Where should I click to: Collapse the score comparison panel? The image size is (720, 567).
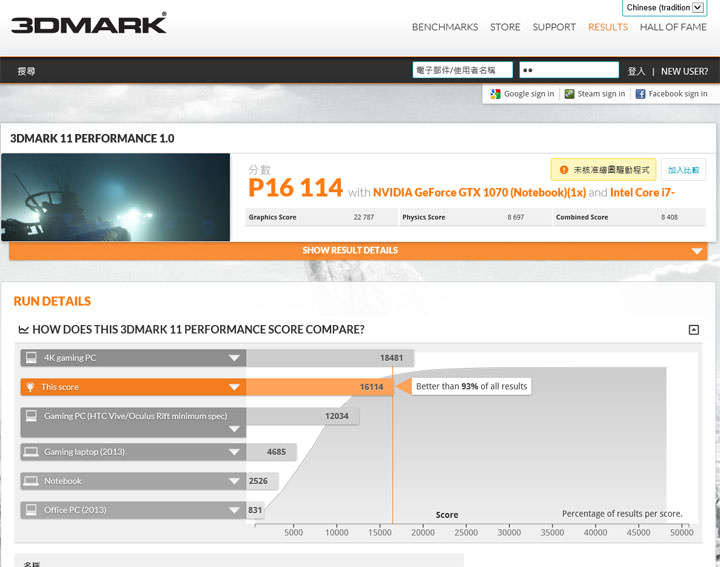[x=694, y=330]
